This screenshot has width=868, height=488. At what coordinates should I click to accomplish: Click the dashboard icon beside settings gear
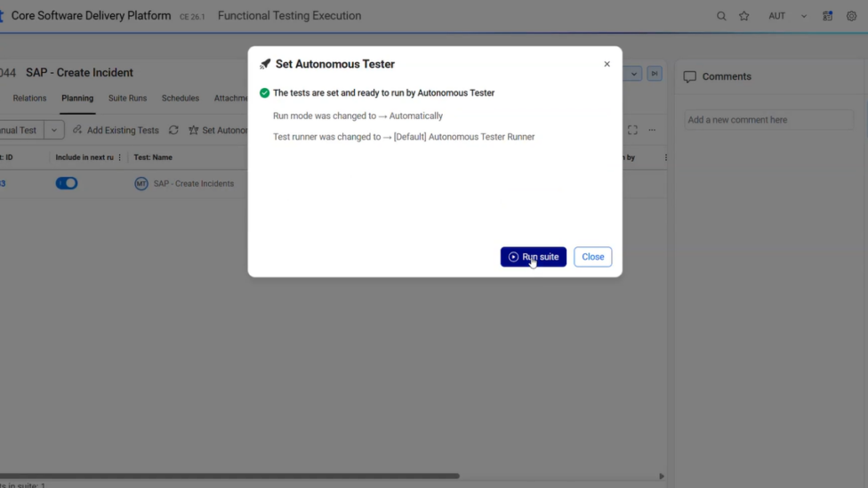click(827, 16)
